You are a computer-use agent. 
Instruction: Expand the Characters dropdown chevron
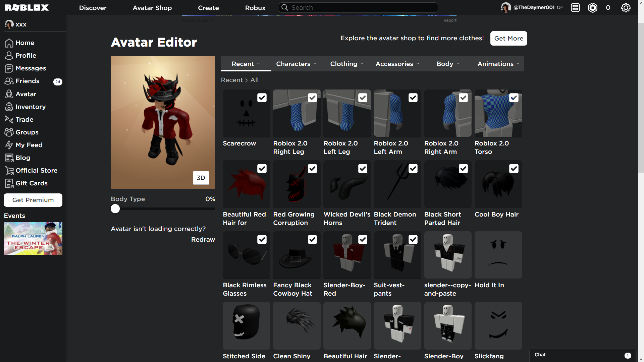click(x=315, y=64)
